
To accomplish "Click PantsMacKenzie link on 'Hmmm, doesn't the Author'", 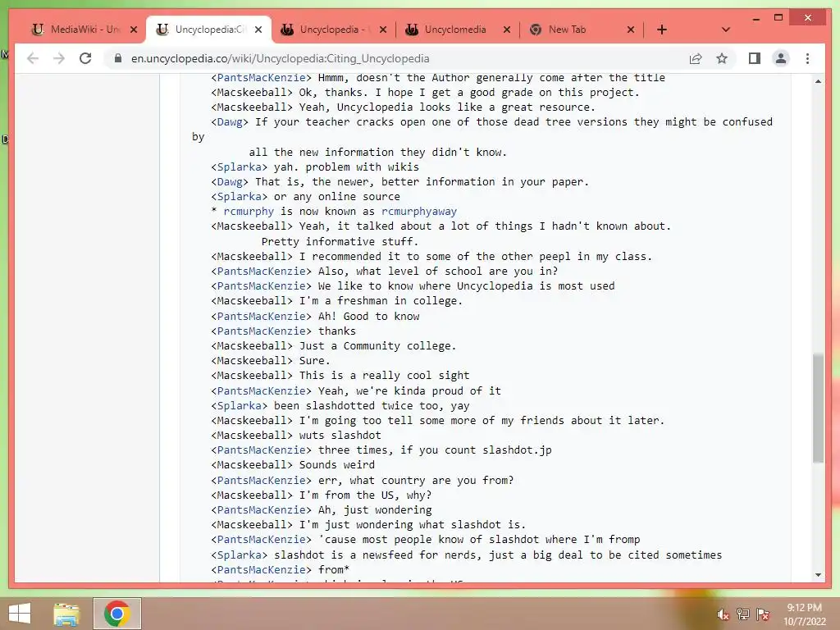I will click(261, 78).
